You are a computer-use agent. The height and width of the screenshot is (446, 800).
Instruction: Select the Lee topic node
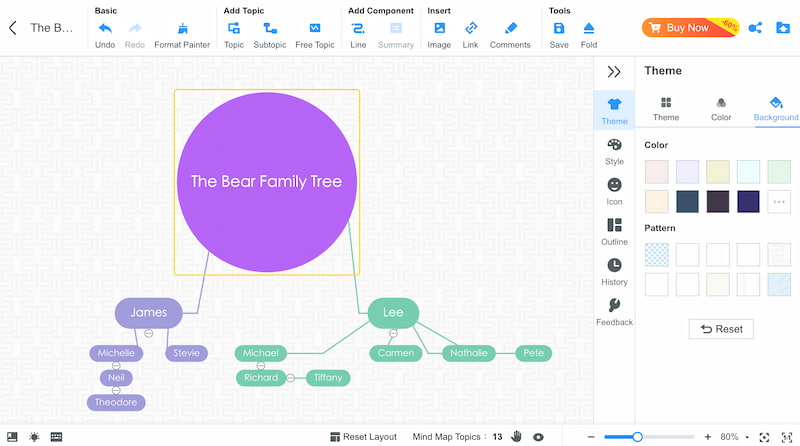click(x=393, y=313)
